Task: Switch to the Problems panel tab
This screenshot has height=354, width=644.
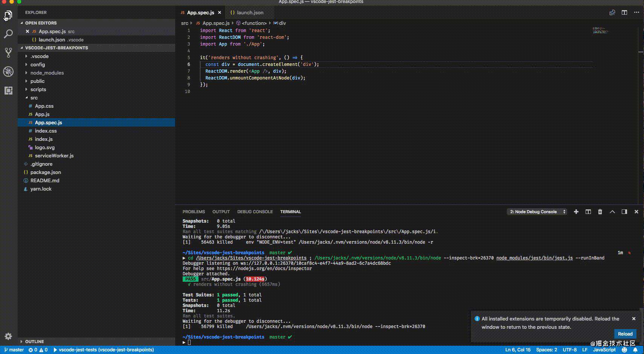Action: point(194,212)
